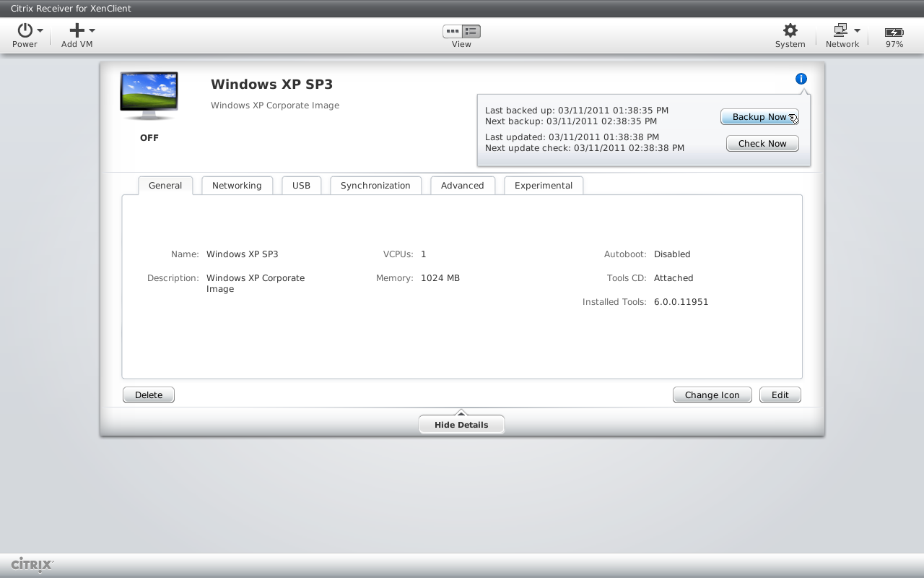Click the Citrix logo at bottom
This screenshot has height=578, width=924.
coord(32,564)
